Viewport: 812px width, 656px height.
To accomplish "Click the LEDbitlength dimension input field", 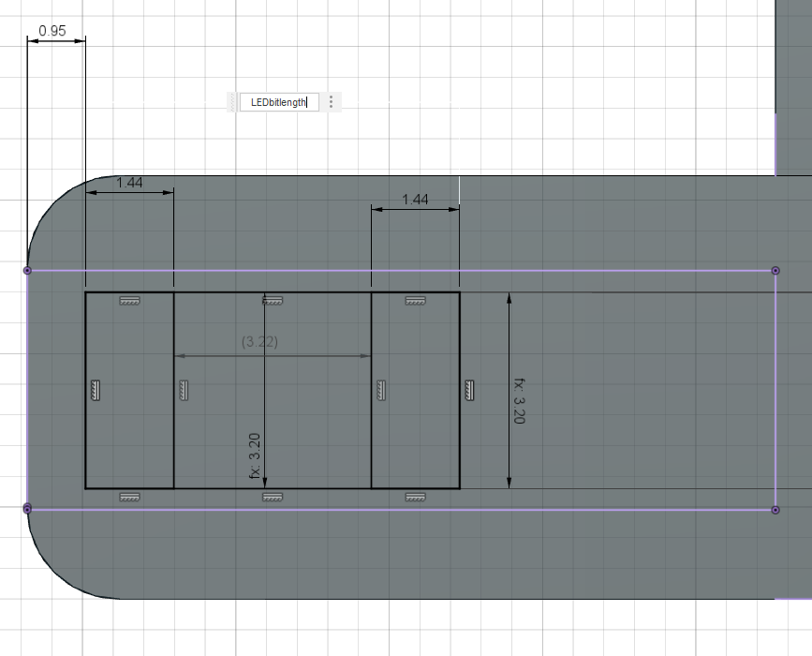I will pyautogui.click(x=279, y=102).
